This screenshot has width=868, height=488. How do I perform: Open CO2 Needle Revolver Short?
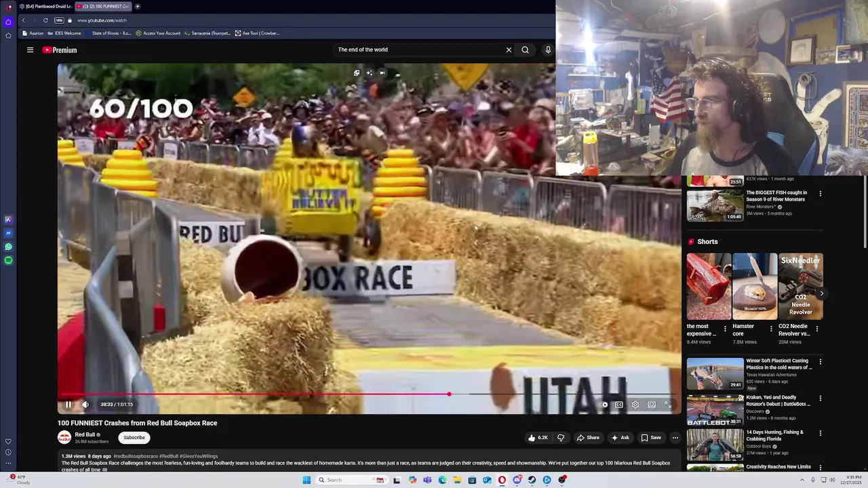point(801,286)
